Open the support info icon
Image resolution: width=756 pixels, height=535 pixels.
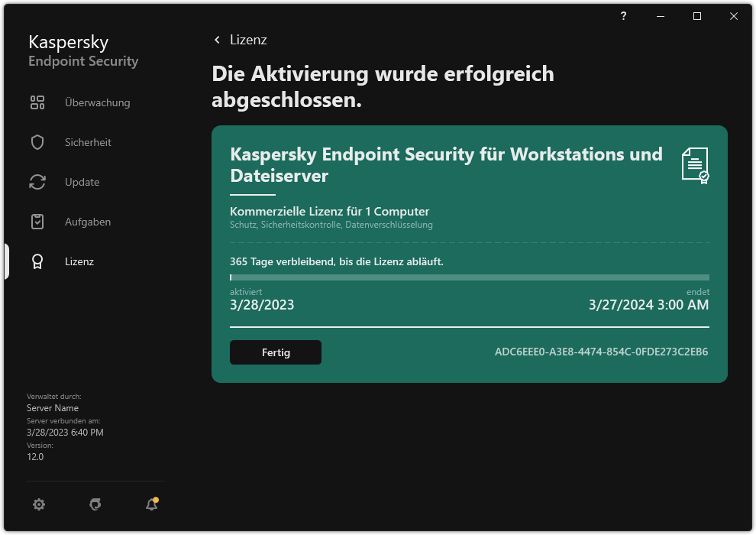[x=95, y=504]
